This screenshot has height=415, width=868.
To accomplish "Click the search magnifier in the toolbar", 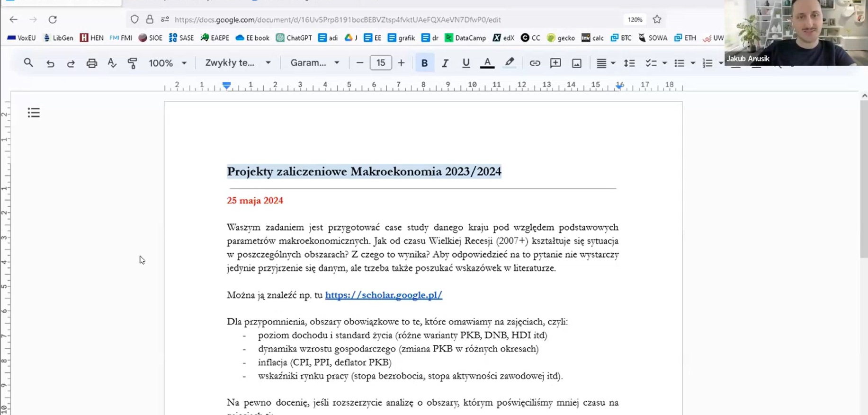I will 28,63.
